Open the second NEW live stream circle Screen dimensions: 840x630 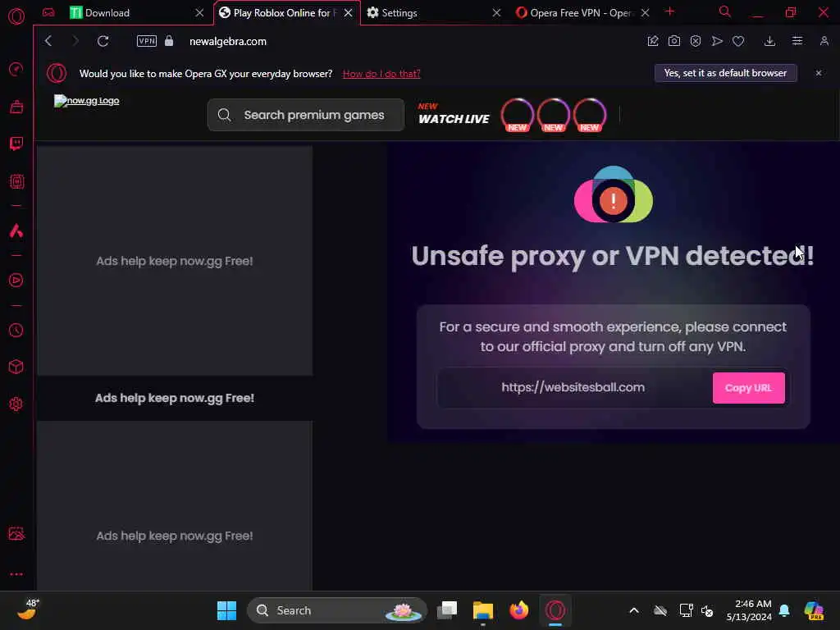click(554, 115)
